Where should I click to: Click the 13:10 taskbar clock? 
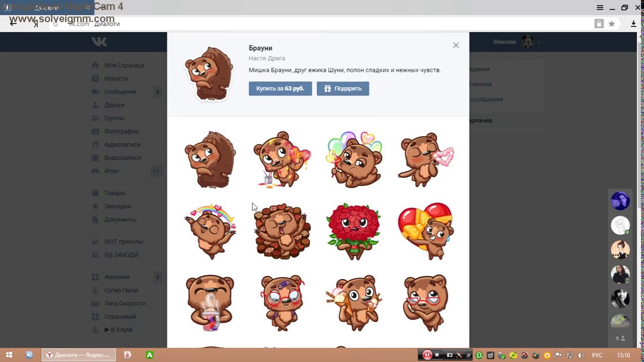(623, 355)
